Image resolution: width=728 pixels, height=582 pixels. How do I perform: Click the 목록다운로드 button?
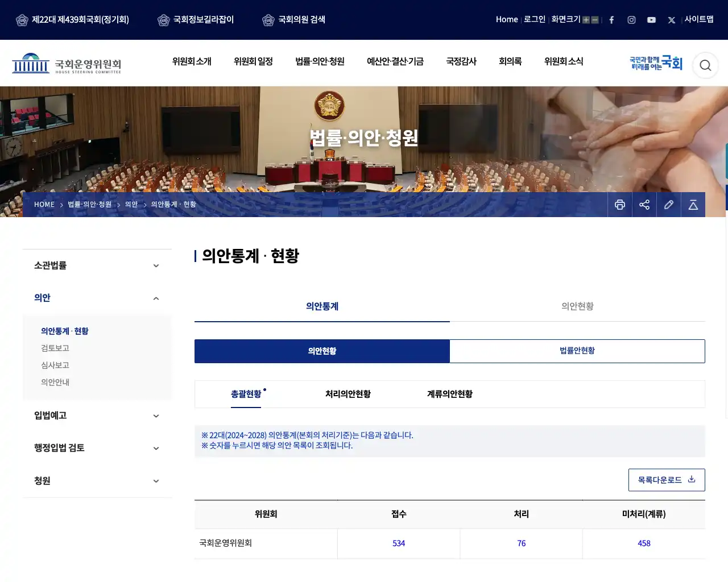tap(667, 480)
